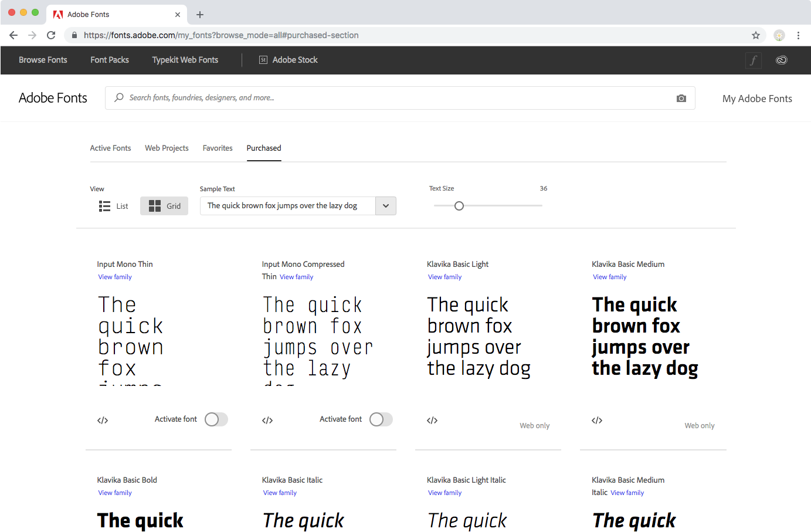
Task: Open the Web Projects tab
Action: tap(167, 148)
